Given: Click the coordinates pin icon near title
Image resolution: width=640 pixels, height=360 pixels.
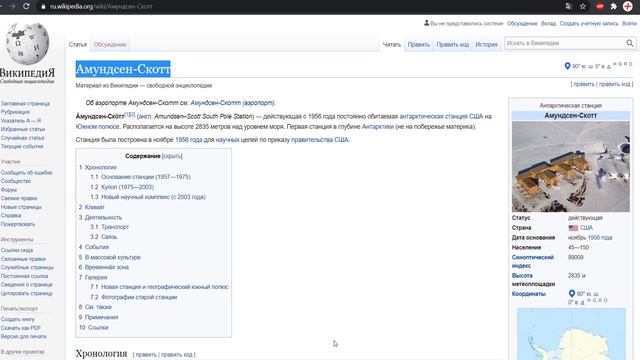Looking at the screenshot, I should click(x=567, y=66).
